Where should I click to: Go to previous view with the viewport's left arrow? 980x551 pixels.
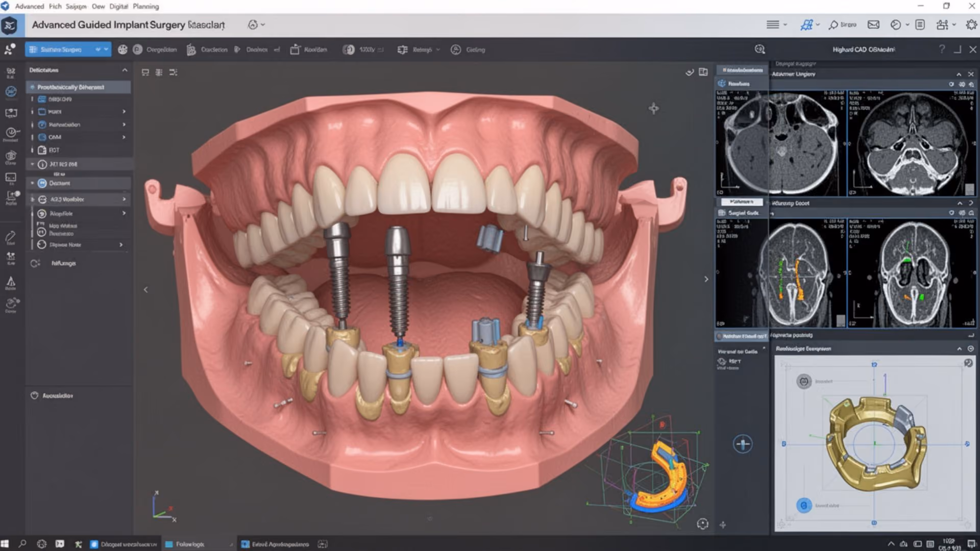pyautogui.click(x=145, y=290)
